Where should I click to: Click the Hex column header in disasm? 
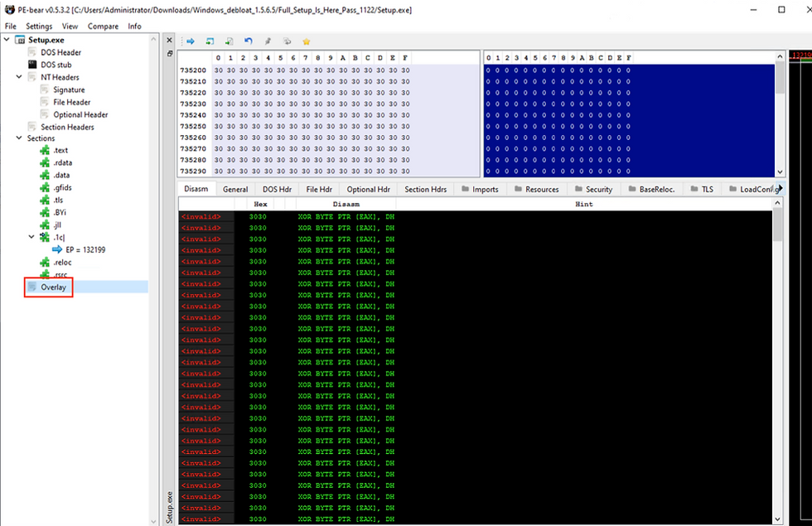[260, 204]
